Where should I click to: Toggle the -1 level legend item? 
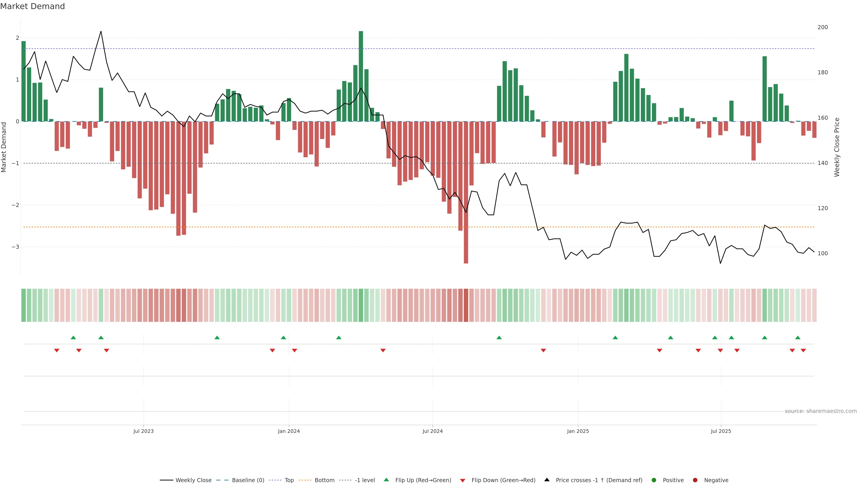click(x=365, y=480)
